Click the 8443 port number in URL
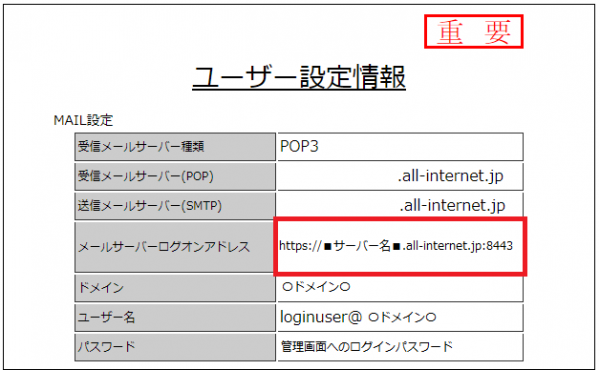The height and width of the screenshot is (370, 600). [x=499, y=246]
